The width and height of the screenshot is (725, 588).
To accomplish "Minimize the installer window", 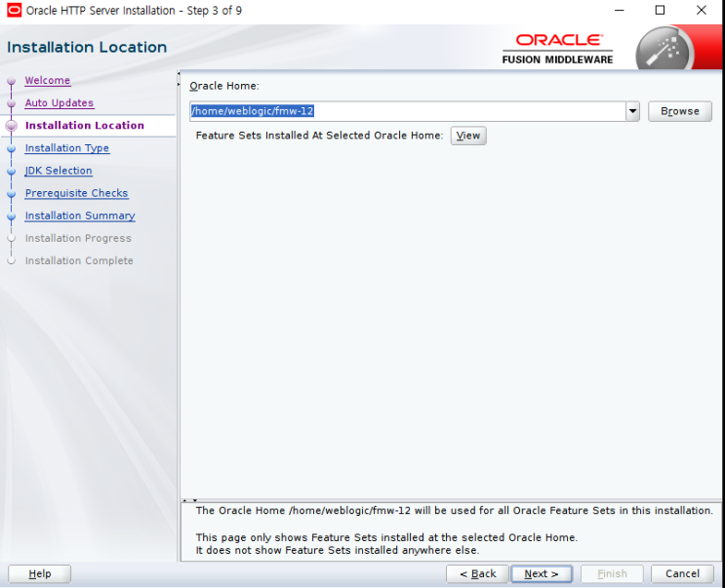I will (619, 10).
